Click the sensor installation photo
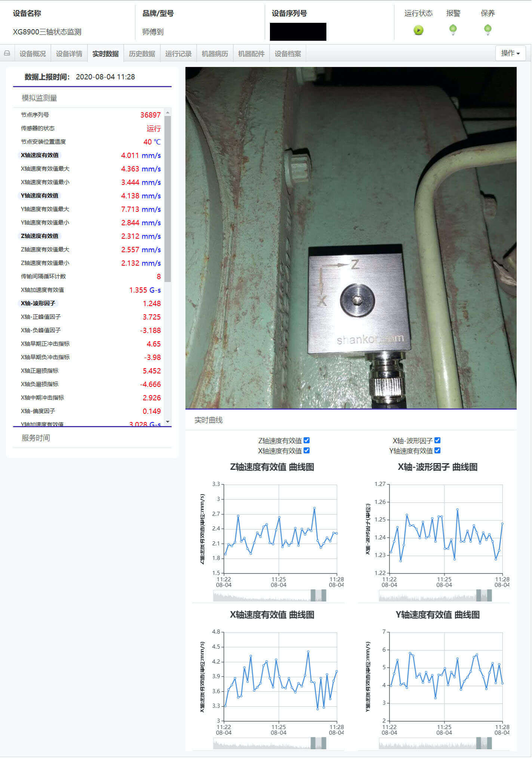532x759 pixels. coord(351,238)
